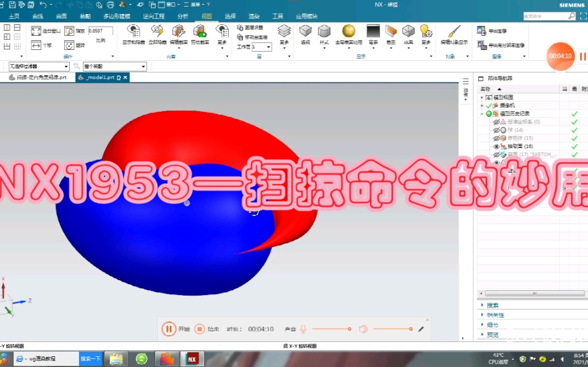The height and width of the screenshot is (367, 588).
Task: Open the 编辑截面 edit section tool
Action: pos(179,34)
